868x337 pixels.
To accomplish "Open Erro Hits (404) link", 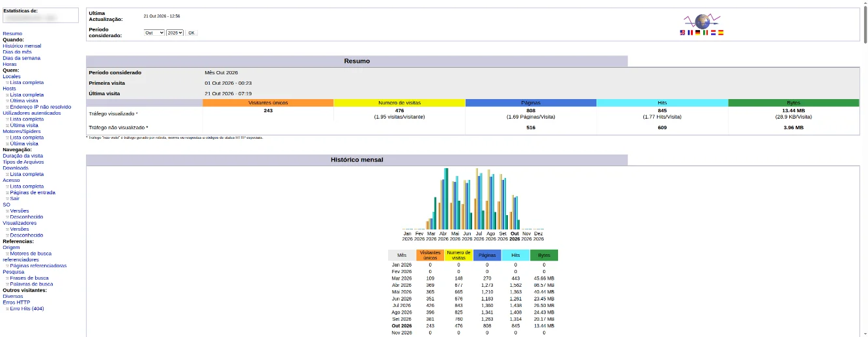I will (27, 308).
